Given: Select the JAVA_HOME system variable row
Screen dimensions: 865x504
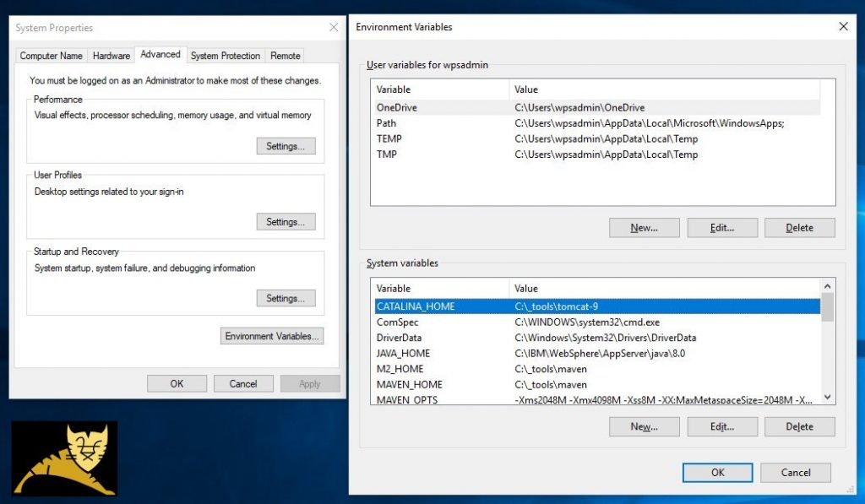Looking at the screenshot, I should click(x=404, y=354).
